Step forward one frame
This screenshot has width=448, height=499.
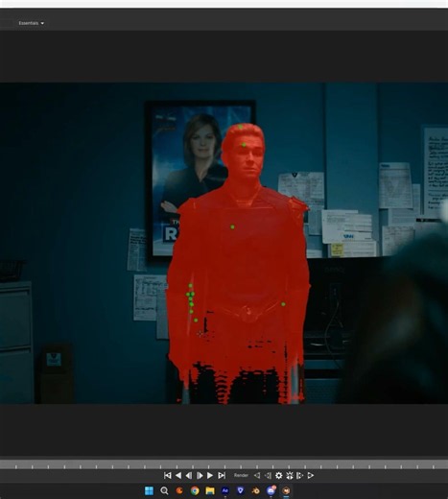pos(200,476)
